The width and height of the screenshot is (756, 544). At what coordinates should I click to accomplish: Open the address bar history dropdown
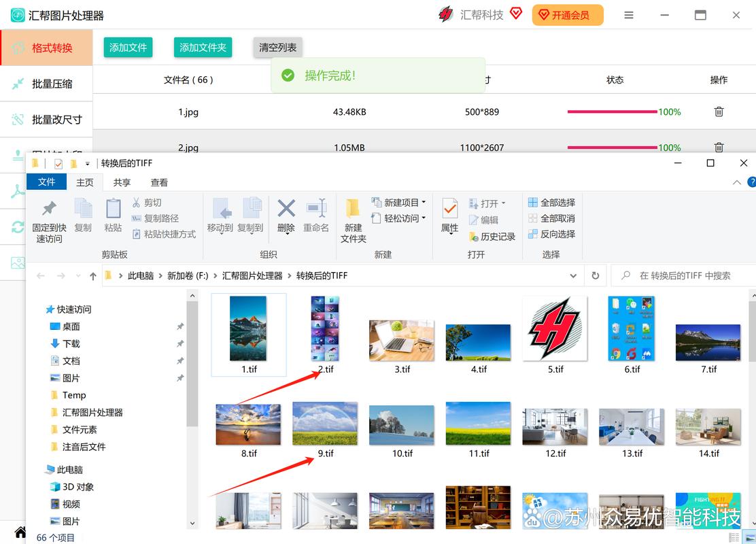[573, 276]
